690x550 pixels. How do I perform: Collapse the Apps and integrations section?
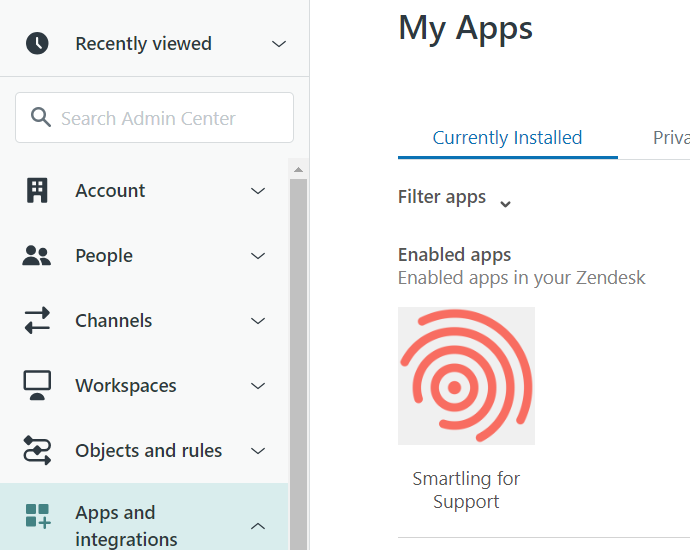258,526
